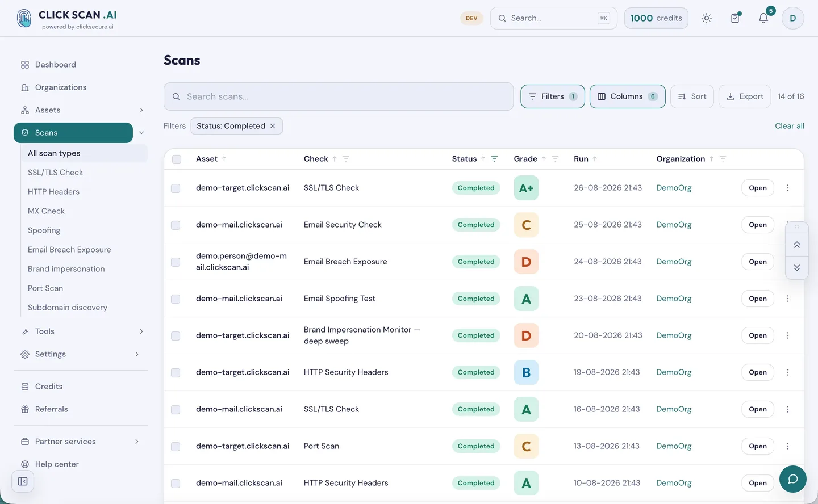
Task: Jump to top with double-chevron up
Action: pyautogui.click(x=797, y=245)
